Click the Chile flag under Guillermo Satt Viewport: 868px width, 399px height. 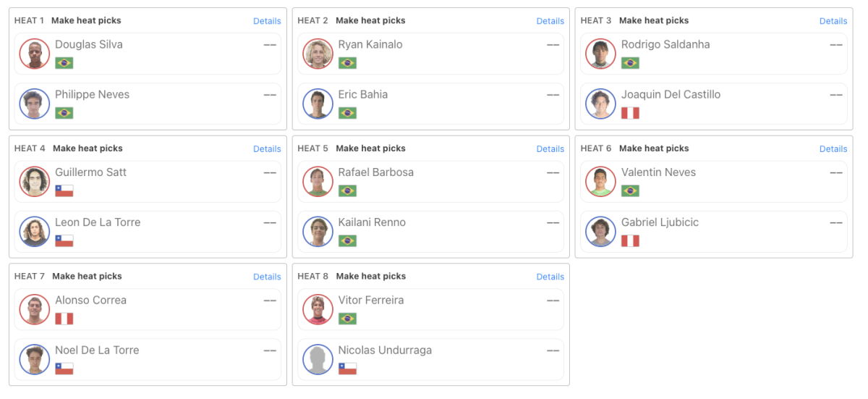[64, 191]
